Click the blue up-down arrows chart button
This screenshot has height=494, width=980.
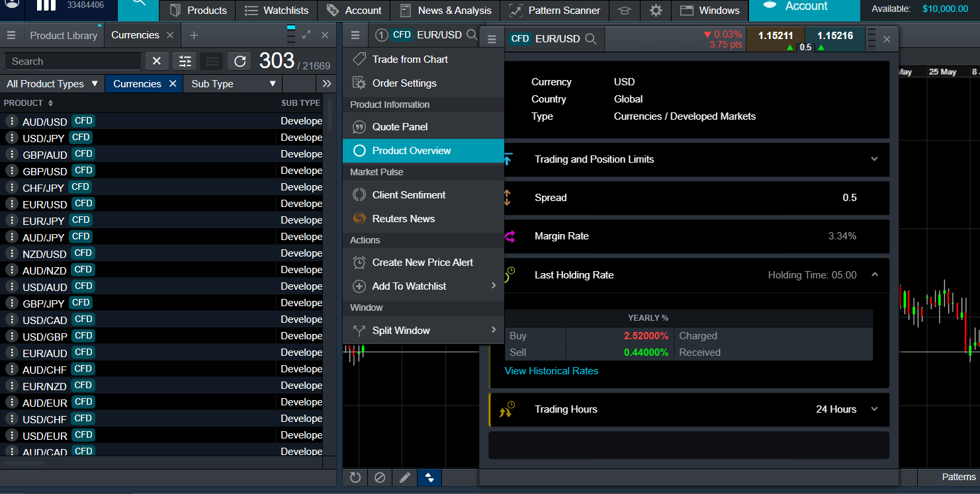429,477
